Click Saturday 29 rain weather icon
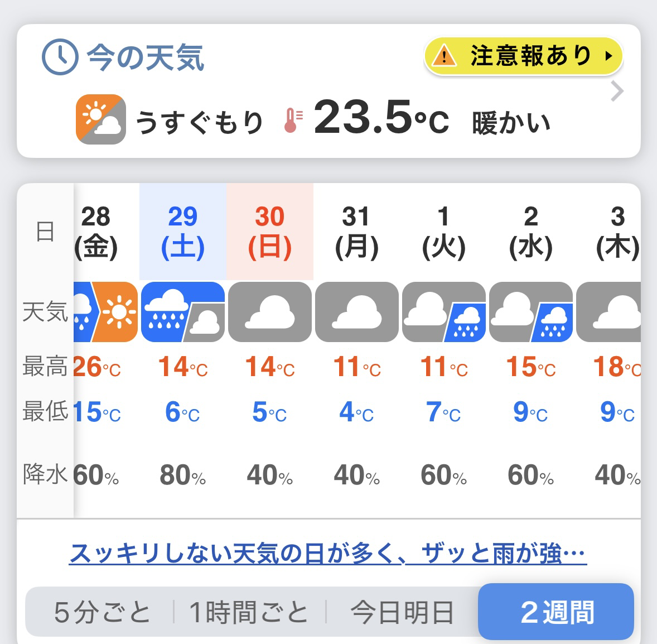657x644 pixels. click(182, 312)
